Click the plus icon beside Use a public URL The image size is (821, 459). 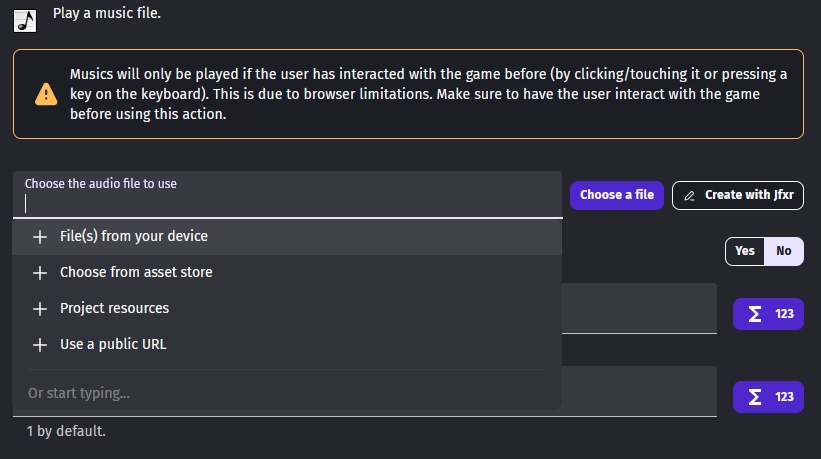40,345
